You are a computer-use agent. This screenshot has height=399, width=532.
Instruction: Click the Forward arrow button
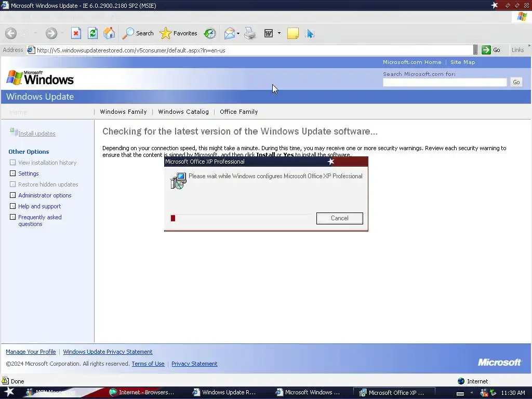point(51,33)
